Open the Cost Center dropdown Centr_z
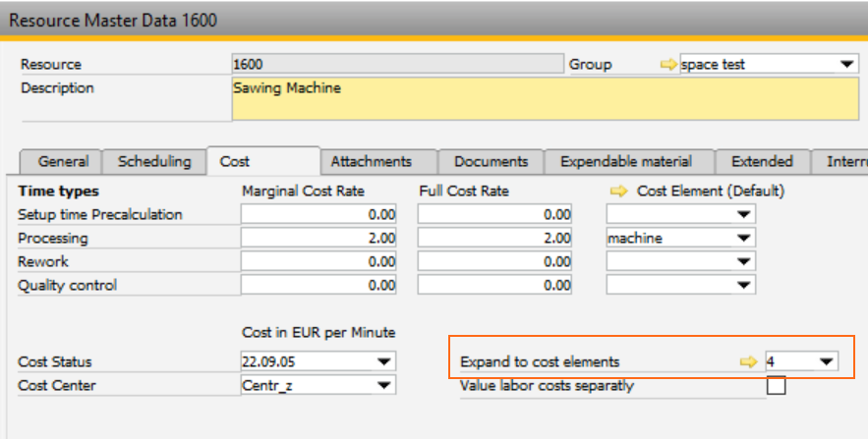This screenshot has height=439, width=868. click(382, 386)
